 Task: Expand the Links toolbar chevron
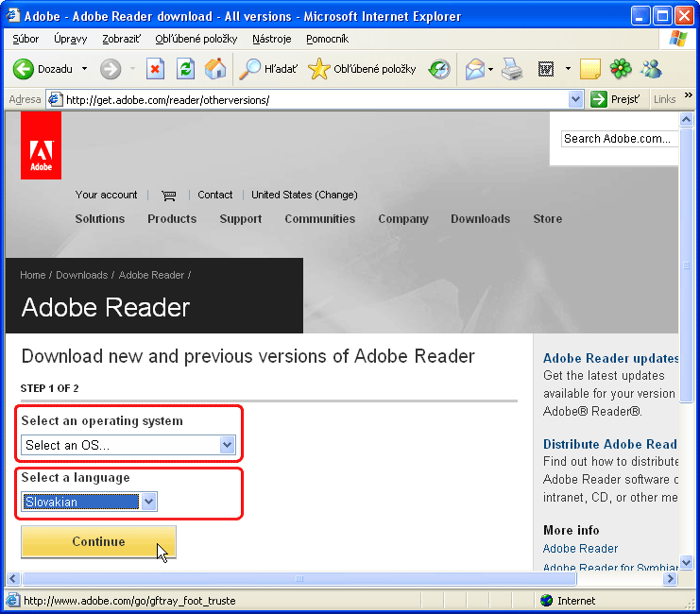pyautogui.click(x=689, y=95)
